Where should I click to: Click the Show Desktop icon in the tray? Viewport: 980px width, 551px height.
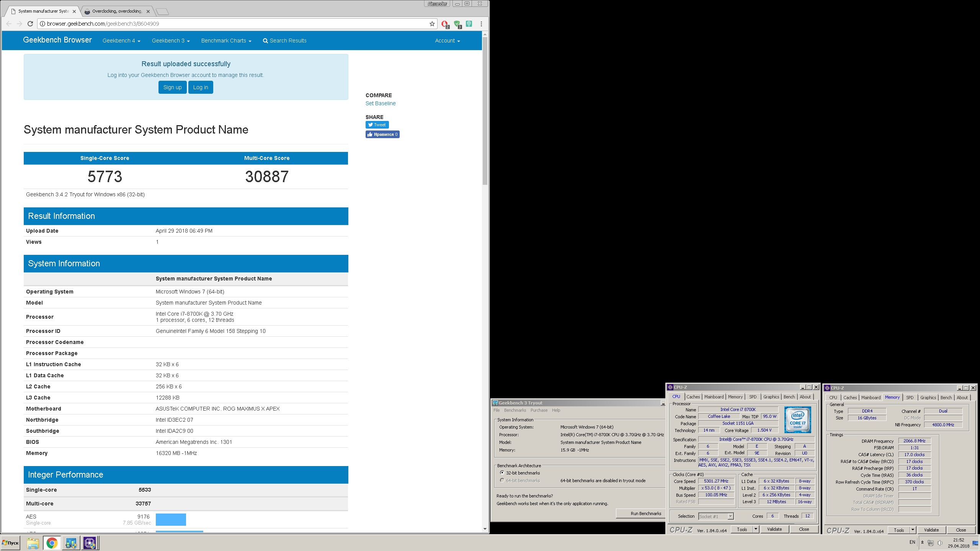(975, 543)
